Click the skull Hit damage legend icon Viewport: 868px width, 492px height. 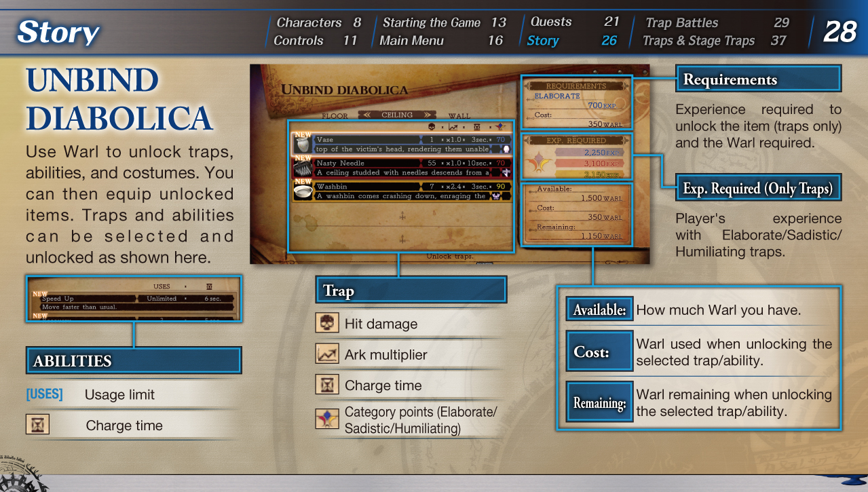coord(327,323)
